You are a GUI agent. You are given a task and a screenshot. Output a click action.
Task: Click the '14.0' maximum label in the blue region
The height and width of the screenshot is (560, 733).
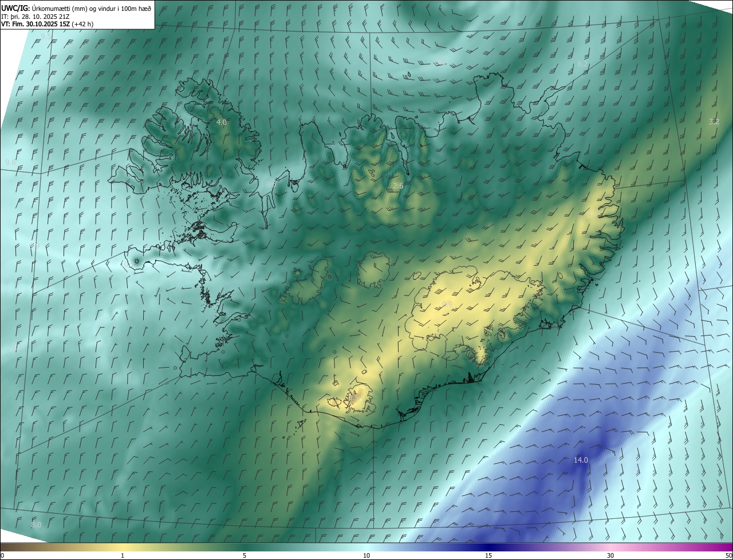(x=581, y=460)
